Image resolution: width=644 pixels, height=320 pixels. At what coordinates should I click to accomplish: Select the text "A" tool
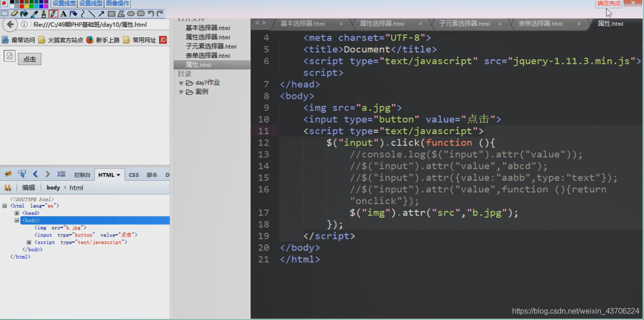tap(64, 14)
